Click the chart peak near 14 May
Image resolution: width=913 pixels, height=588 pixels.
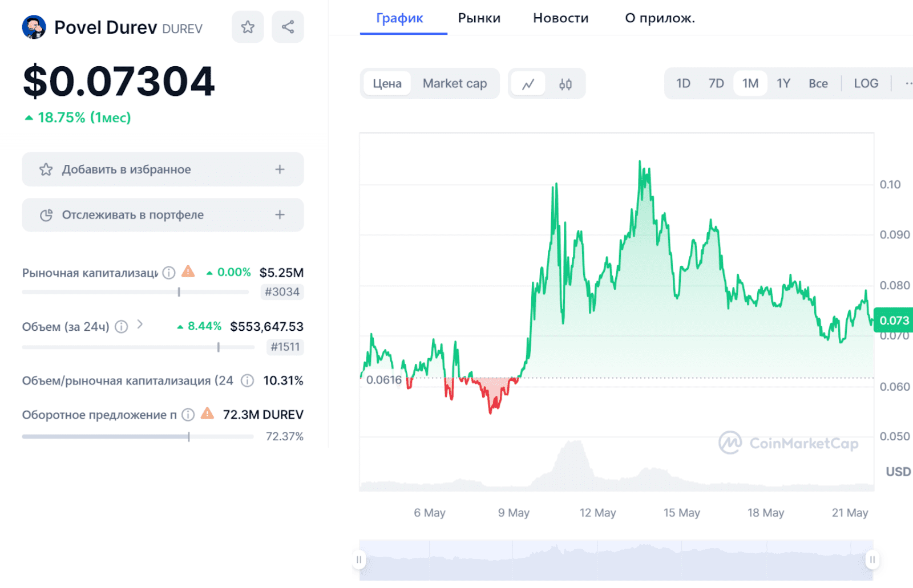[x=640, y=162]
